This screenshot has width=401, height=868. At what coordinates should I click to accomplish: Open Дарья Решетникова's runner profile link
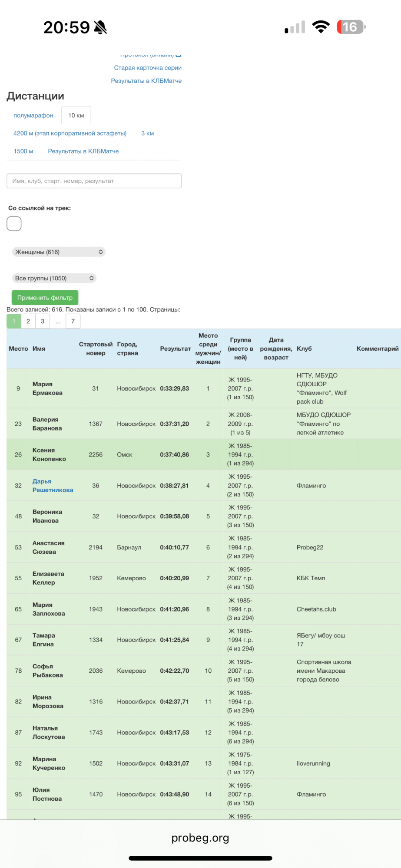[x=53, y=486]
